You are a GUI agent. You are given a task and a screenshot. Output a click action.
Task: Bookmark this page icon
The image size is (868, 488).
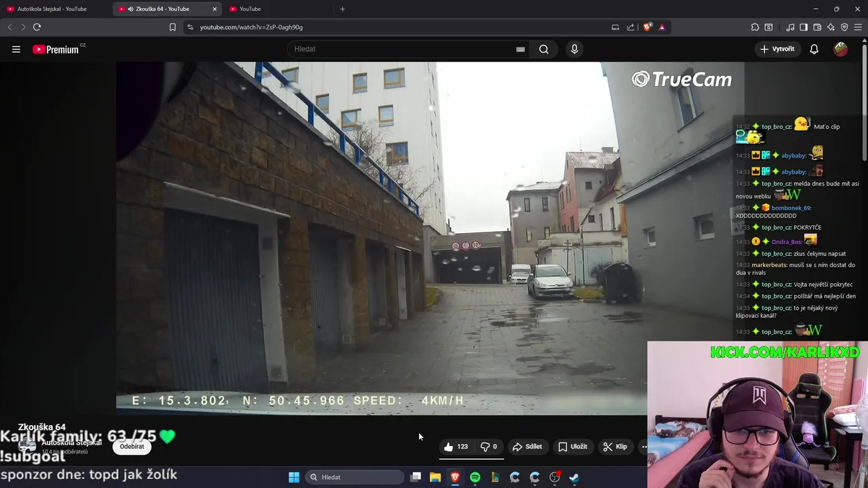coord(172,27)
